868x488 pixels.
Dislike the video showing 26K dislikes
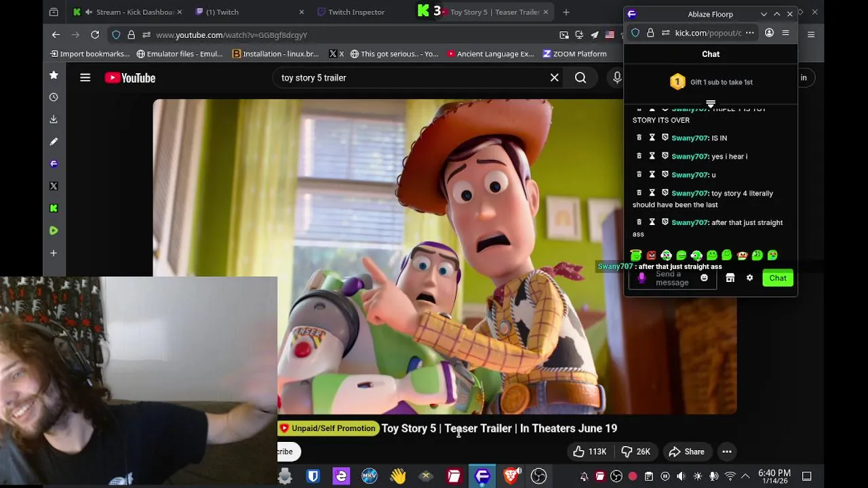(x=636, y=451)
